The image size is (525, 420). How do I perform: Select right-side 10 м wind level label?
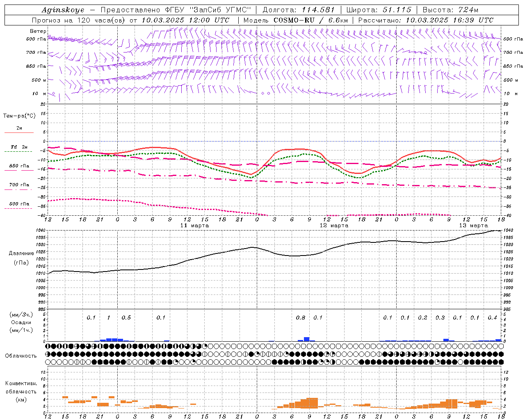(510, 94)
